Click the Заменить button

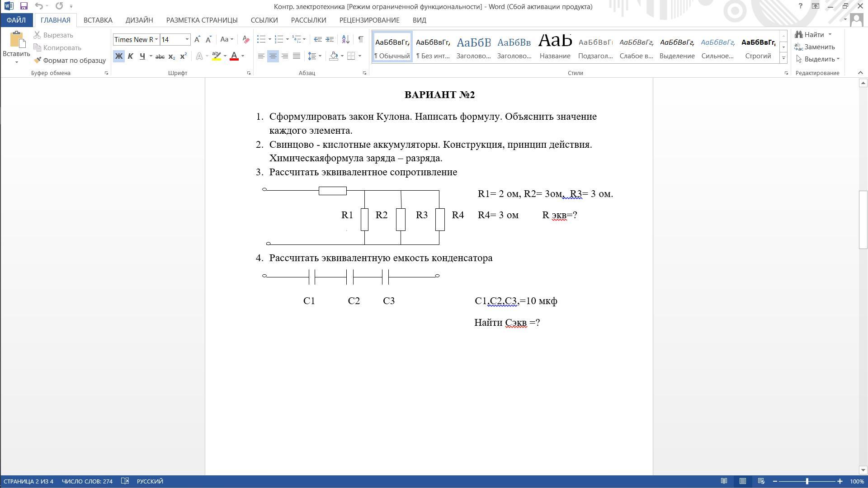[815, 47]
